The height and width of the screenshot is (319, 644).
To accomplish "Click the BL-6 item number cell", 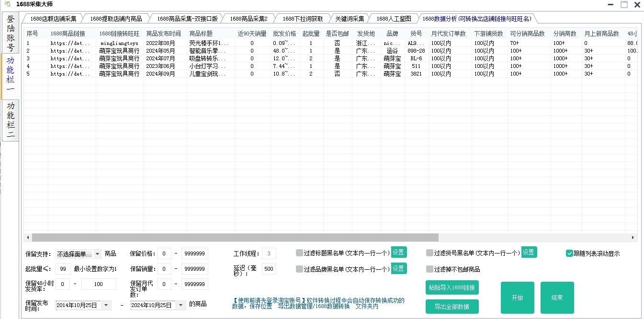I will 416,58.
